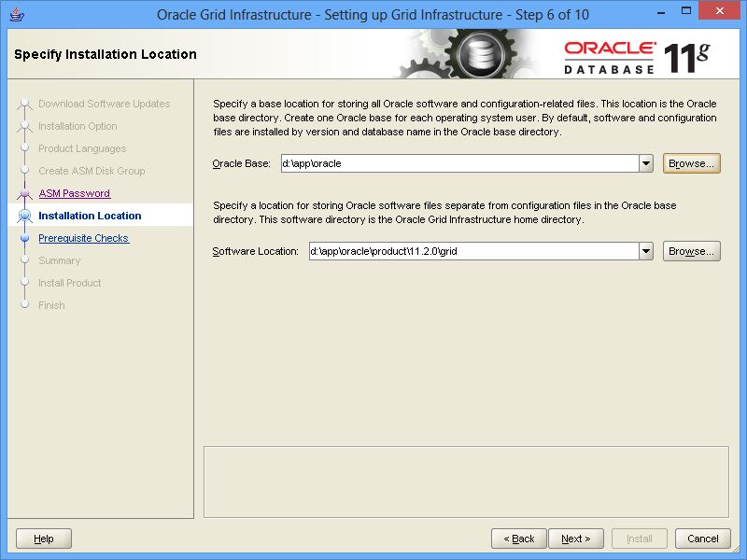Click Browse button beside Oracle Base
Viewport: 747px width, 560px height.
tap(691, 163)
